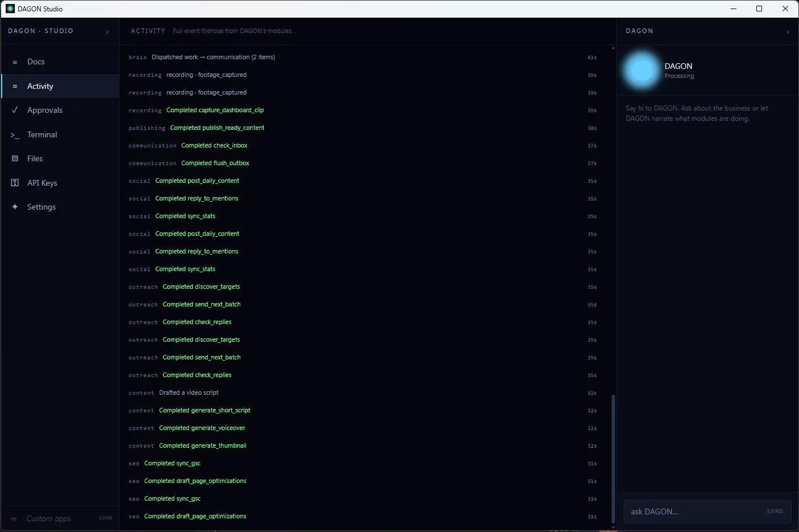Click the Activity waves icon
This screenshot has height=532, width=799.
point(15,86)
